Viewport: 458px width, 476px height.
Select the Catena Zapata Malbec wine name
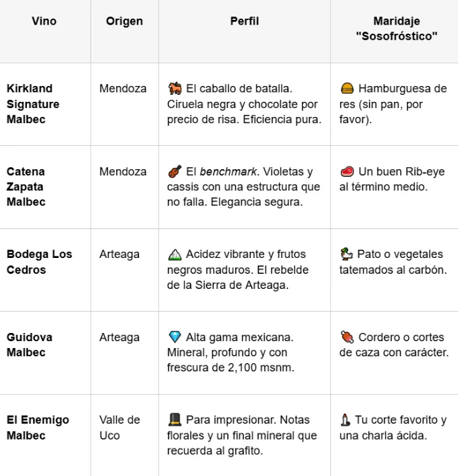(28, 186)
